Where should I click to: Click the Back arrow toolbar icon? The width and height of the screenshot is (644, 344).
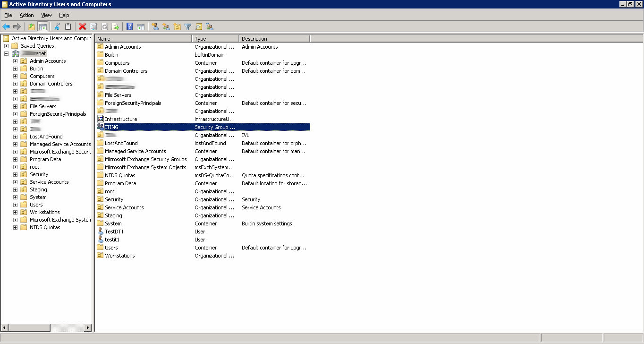pos(6,27)
